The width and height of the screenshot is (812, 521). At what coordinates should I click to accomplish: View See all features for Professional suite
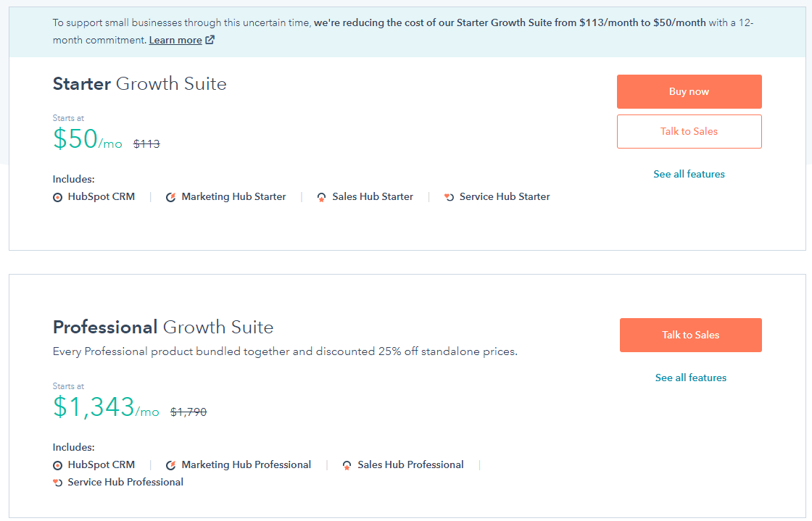pos(690,378)
